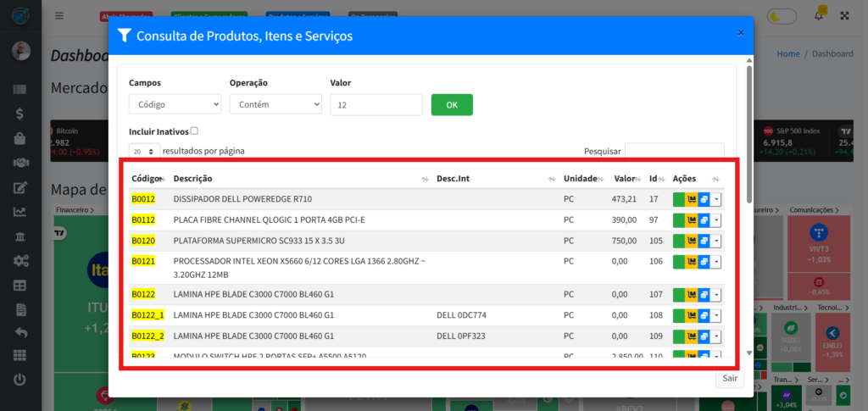Sort the table by Valor column
The width and height of the screenshot is (868, 411).
tap(626, 179)
